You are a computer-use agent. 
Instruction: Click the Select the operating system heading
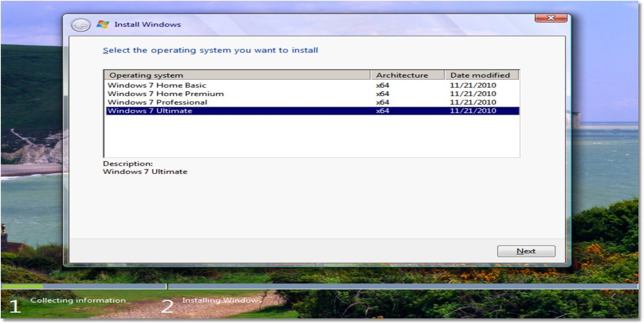click(x=210, y=50)
